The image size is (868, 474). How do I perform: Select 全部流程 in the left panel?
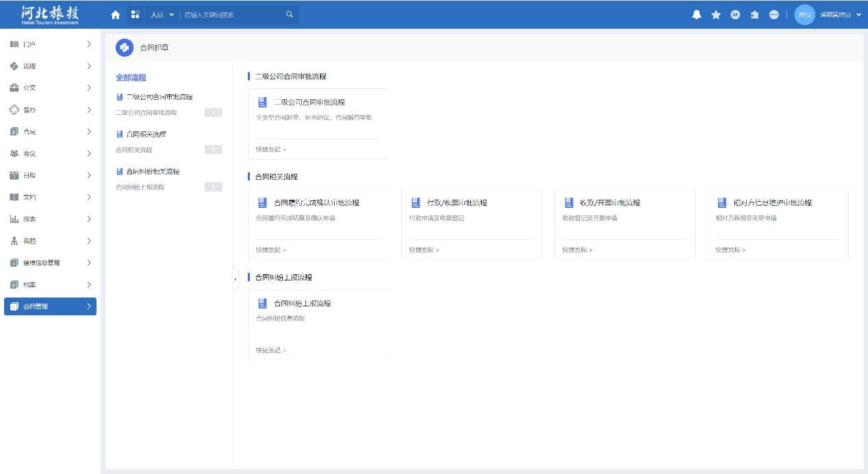[x=131, y=78]
